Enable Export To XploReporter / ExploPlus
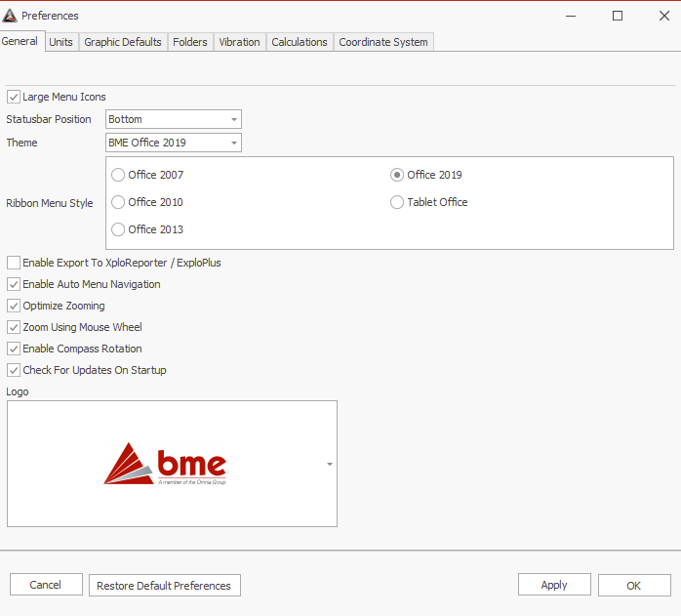 pos(14,263)
